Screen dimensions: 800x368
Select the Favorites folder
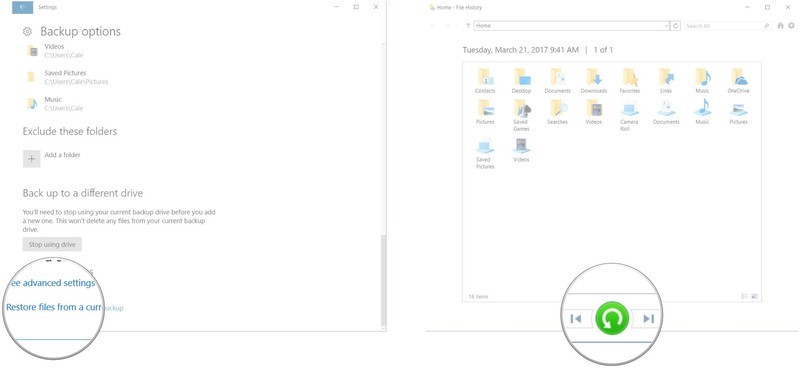[x=630, y=81]
